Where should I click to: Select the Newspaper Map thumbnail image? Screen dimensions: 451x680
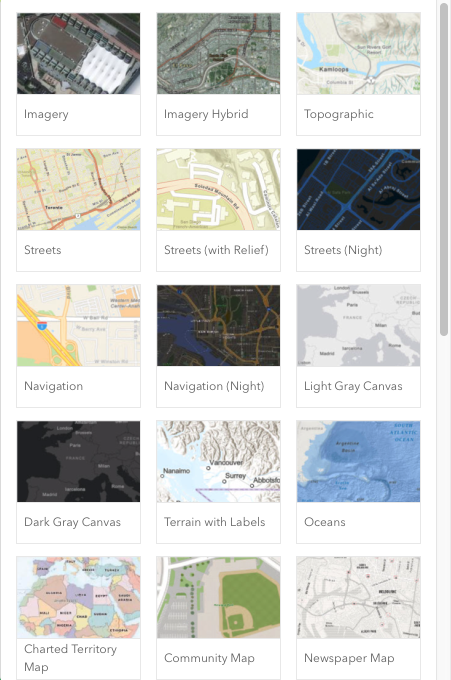pyautogui.click(x=359, y=598)
